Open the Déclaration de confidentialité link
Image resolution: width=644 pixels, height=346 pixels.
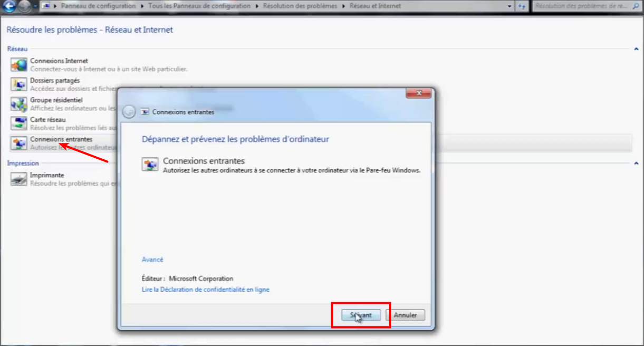click(x=205, y=290)
